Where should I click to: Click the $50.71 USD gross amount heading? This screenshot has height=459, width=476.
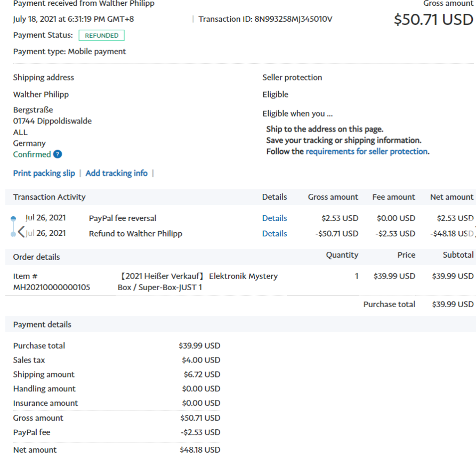[x=433, y=20]
